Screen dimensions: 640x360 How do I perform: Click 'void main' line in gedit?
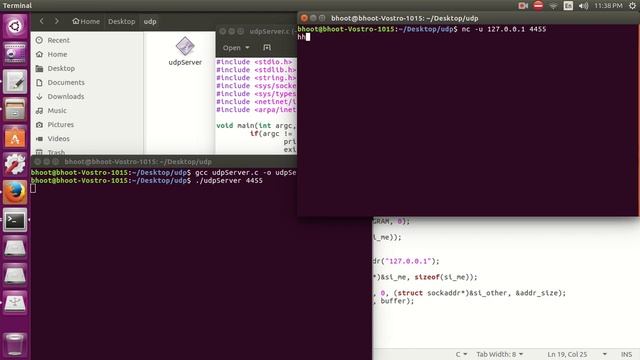(x=256, y=126)
